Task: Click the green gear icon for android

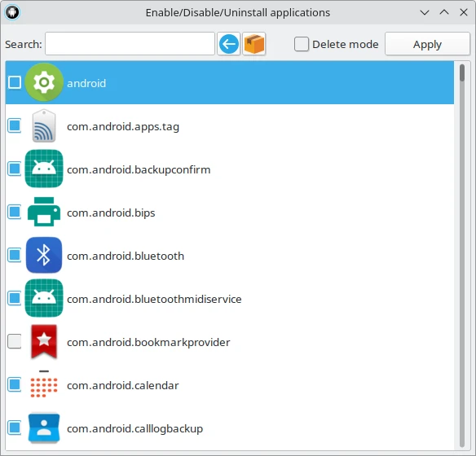Action: 44,82
